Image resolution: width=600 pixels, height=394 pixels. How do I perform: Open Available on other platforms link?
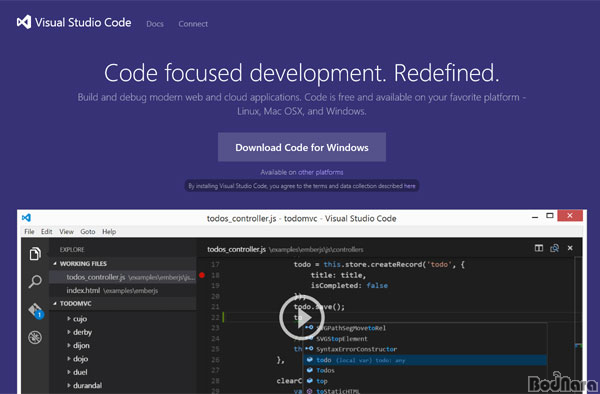pyautogui.click(x=302, y=172)
